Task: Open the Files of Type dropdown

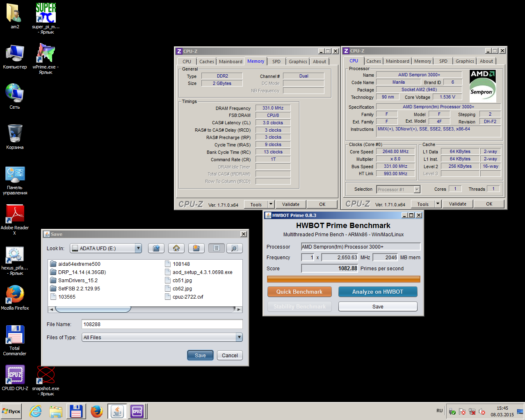Action: pos(239,337)
